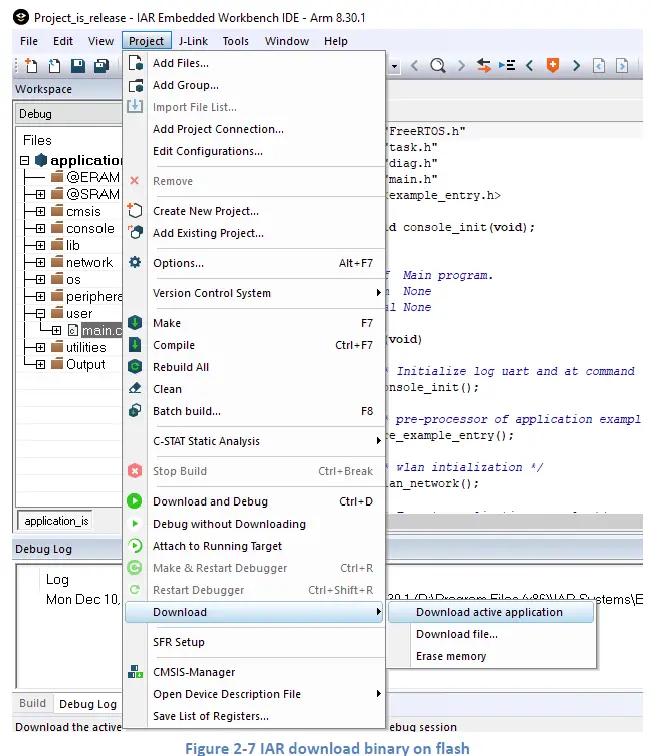652x756 pixels.
Task: Select Download active application
Action: click(x=491, y=612)
